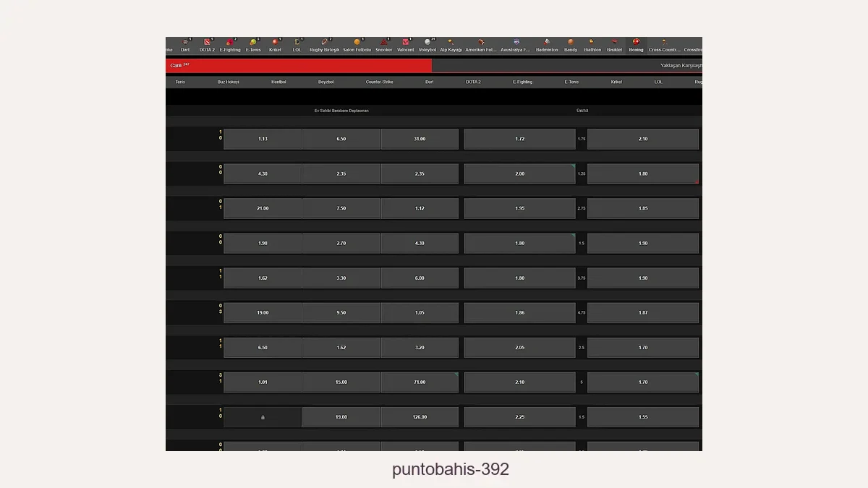Switch to Yaklaşan Karşılaşmalar tab

point(680,66)
